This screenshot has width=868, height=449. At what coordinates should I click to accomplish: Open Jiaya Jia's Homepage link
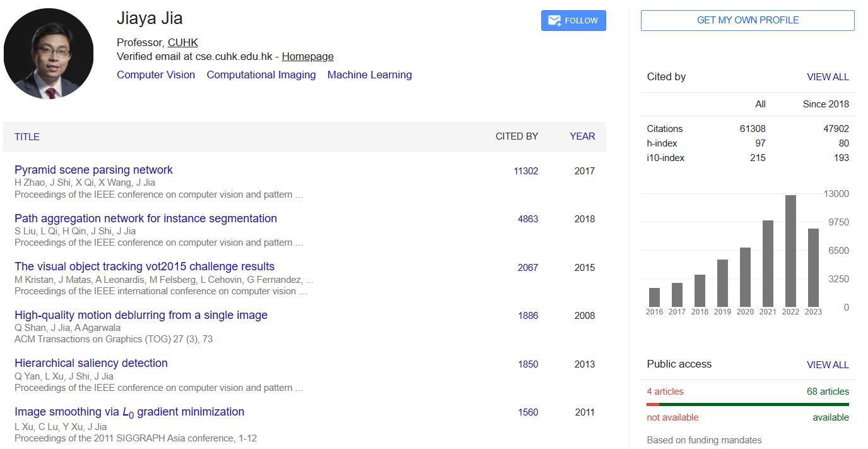(x=307, y=56)
